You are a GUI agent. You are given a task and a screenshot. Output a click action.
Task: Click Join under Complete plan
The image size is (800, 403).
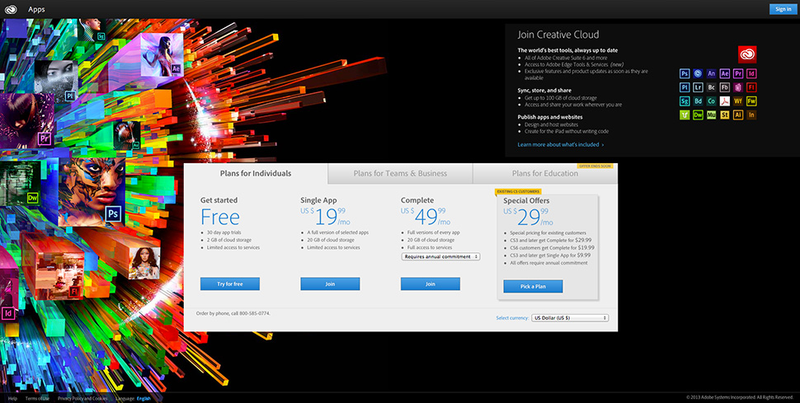pos(430,284)
